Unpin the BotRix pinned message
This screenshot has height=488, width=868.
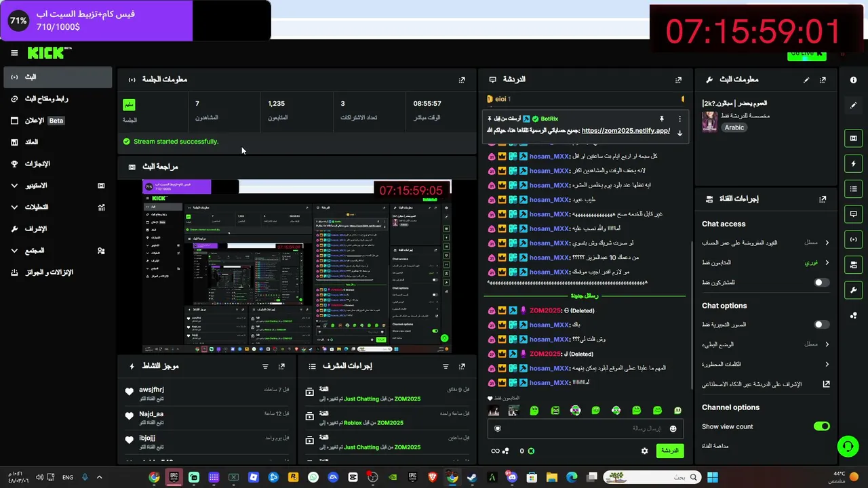tap(662, 119)
